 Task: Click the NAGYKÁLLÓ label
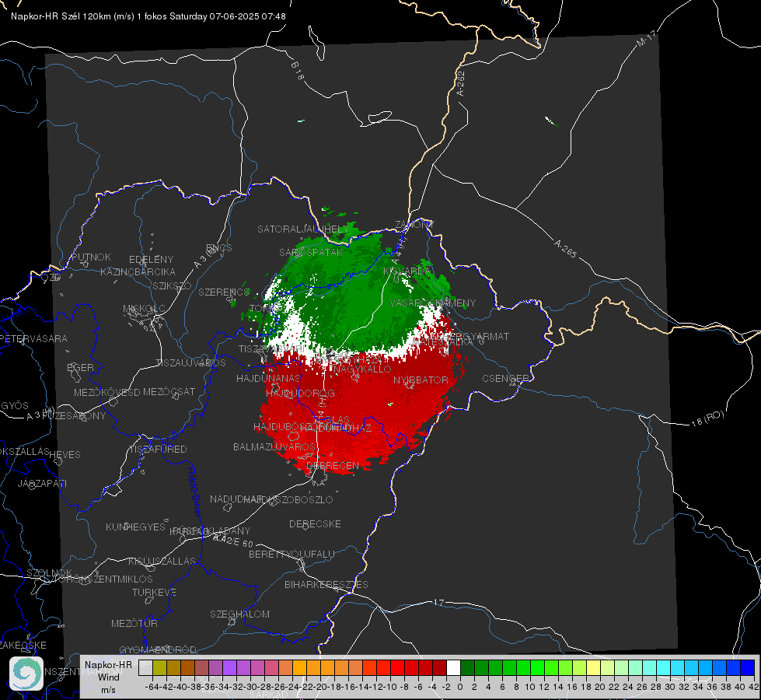[362, 369]
